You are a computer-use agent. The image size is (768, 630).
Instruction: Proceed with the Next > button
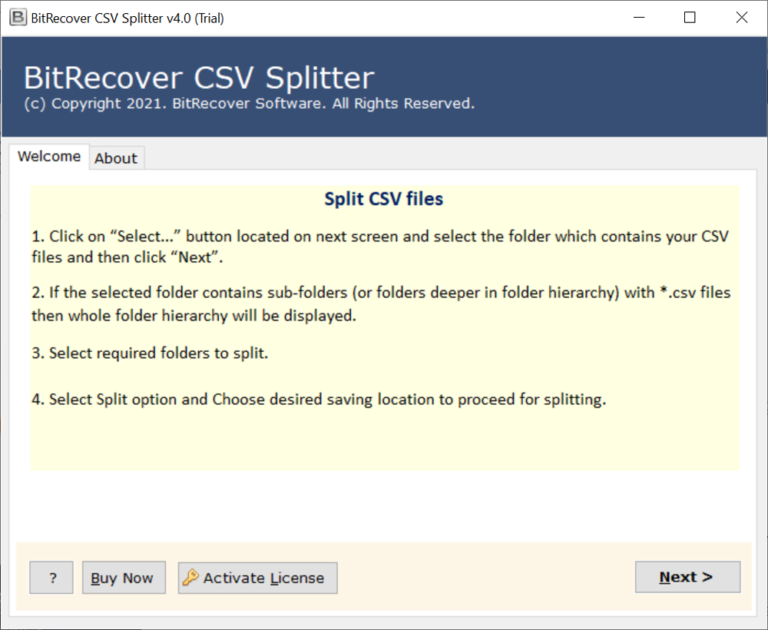tap(688, 577)
